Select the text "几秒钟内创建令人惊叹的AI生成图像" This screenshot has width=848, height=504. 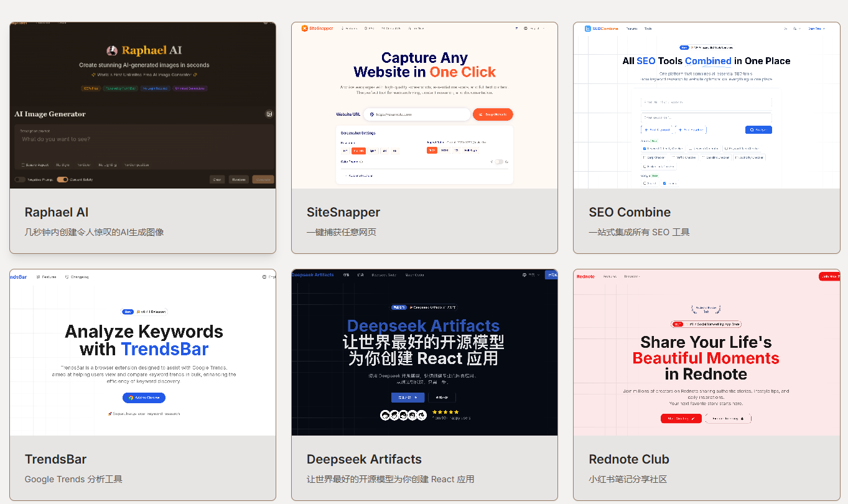tap(94, 232)
